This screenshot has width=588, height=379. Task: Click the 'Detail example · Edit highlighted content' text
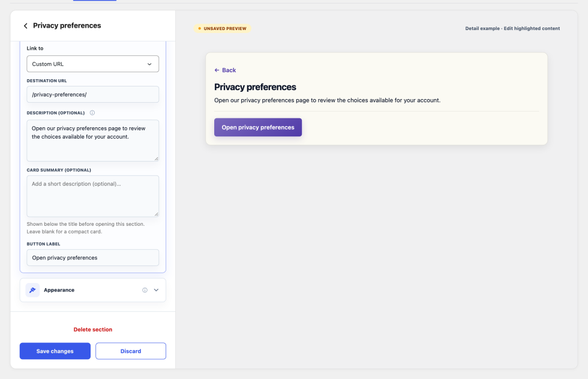[x=512, y=28]
